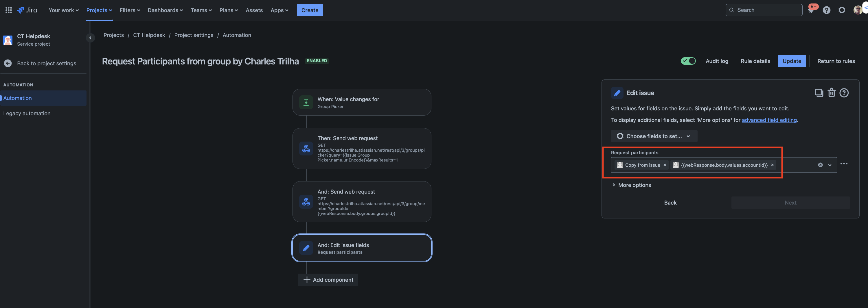This screenshot has width=868, height=308.
Task: Select the Then: Send web request step
Action: click(x=362, y=149)
